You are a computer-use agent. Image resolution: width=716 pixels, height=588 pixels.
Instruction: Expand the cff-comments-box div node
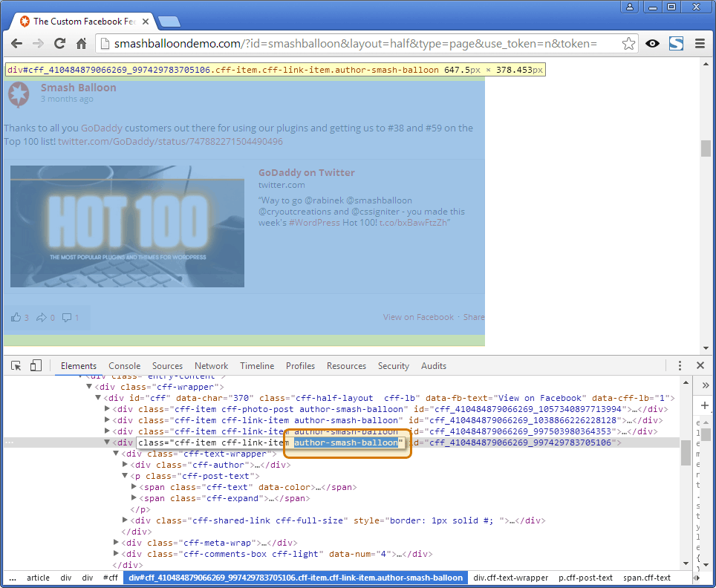117,554
